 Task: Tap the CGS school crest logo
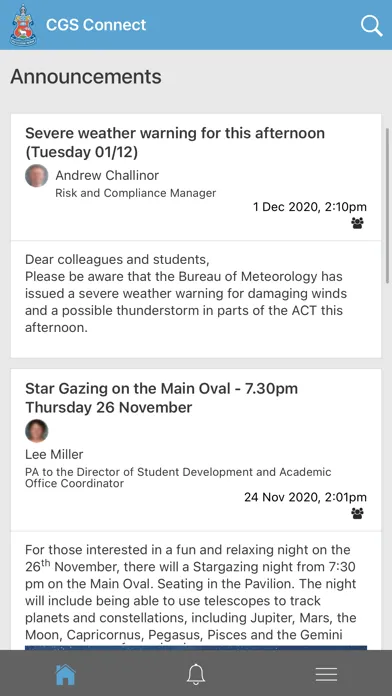[x=24, y=25]
